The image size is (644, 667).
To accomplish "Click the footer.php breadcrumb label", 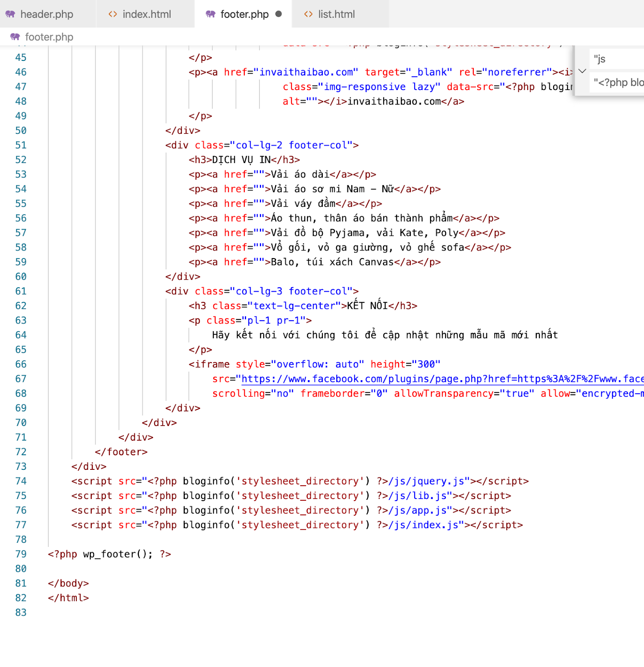I will [x=49, y=37].
